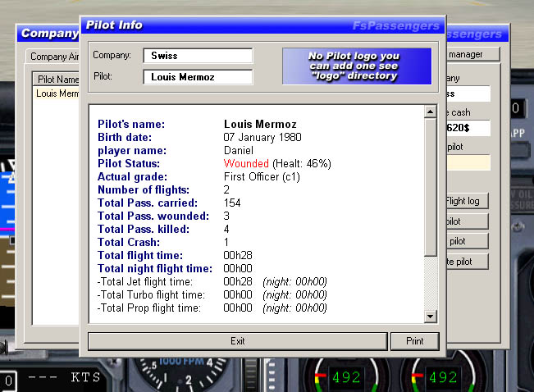Click the manager tab in Company window
The image size is (534, 392).
tap(473, 54)
